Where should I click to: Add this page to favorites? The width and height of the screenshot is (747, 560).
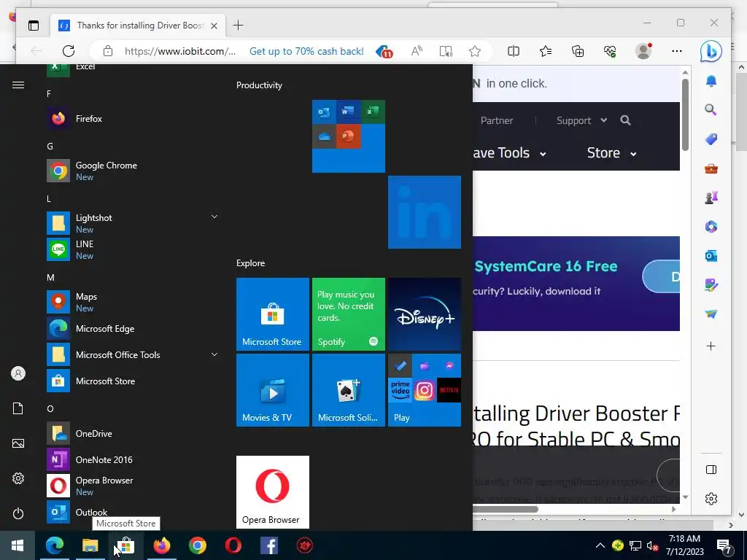474,51
